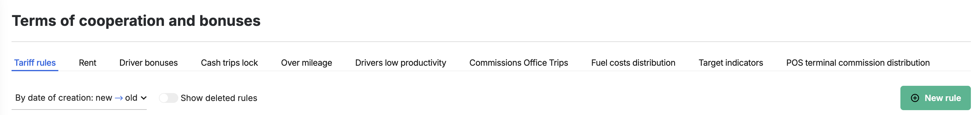Open the Driver bonuses tab
Viewport: 980px width, 115px height.
pos(148,62)
